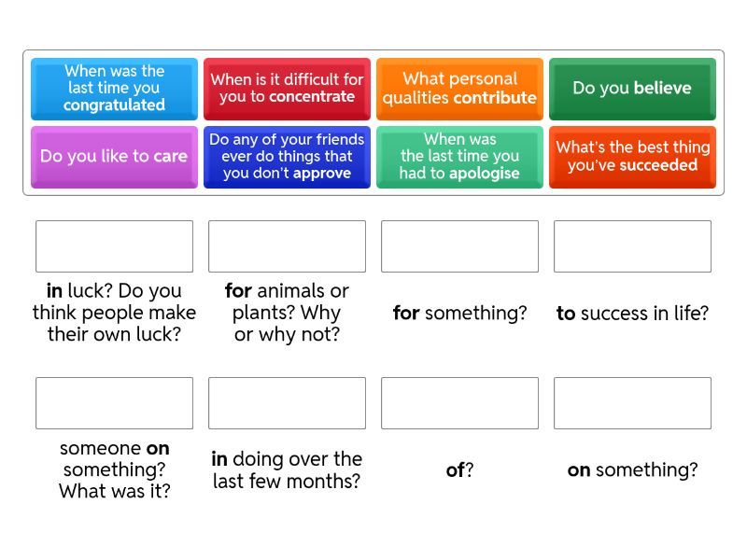Click the 'in luck? Do you think' ending text
747x560 pixels.
click(114, 313)
